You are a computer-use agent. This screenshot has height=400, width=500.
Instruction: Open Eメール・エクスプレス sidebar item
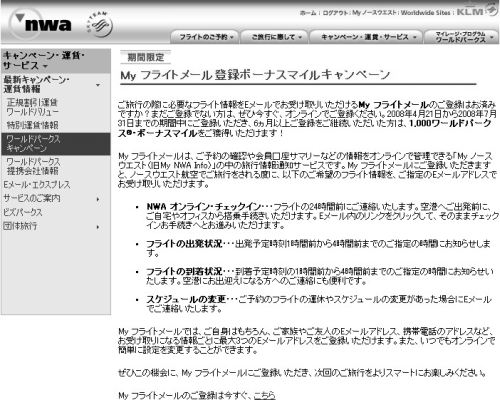pyautogui.click(x=37, y=185)
